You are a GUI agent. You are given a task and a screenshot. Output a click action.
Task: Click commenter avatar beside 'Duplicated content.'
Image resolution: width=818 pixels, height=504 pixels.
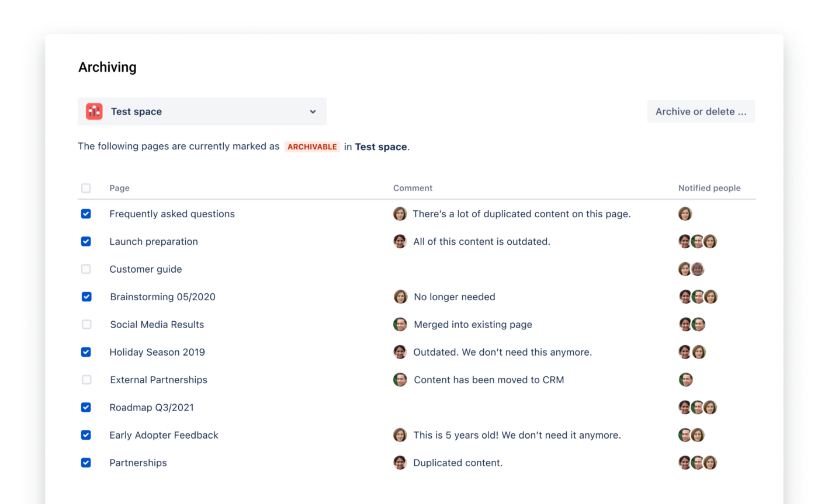click(x=400, y=463)
